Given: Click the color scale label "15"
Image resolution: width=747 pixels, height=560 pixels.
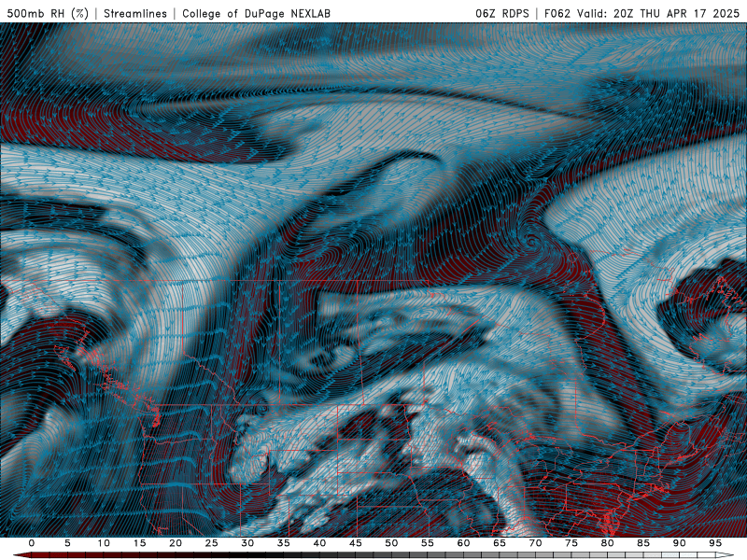Looking at the screenshot, I should pyautogui.click(x=139, y=543).
